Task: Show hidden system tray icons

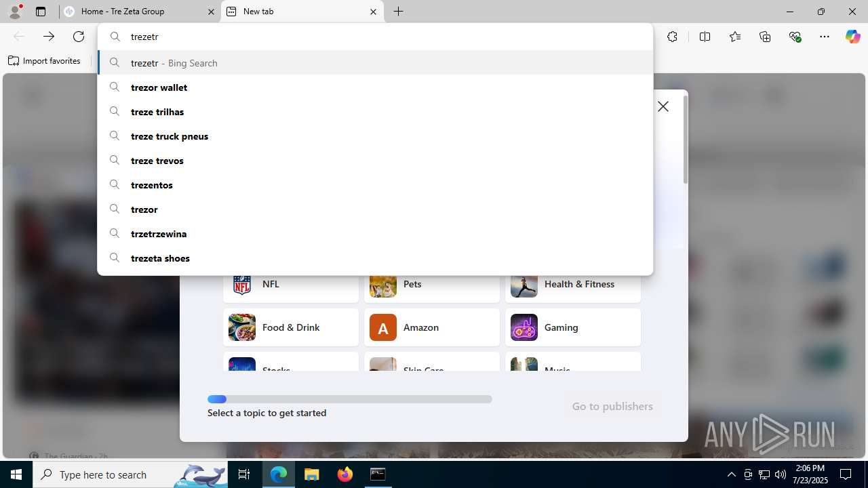Action: pos(731,474)
